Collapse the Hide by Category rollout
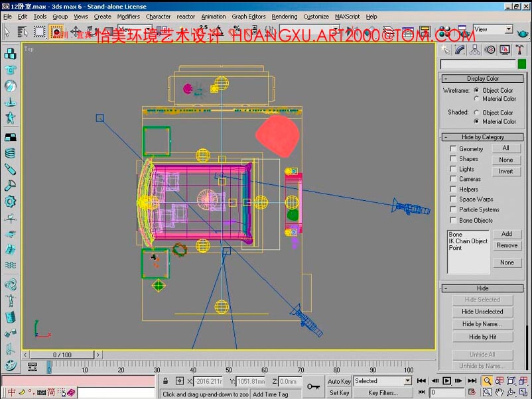Viewport: 532px width, 399px height. click(482, 137)
